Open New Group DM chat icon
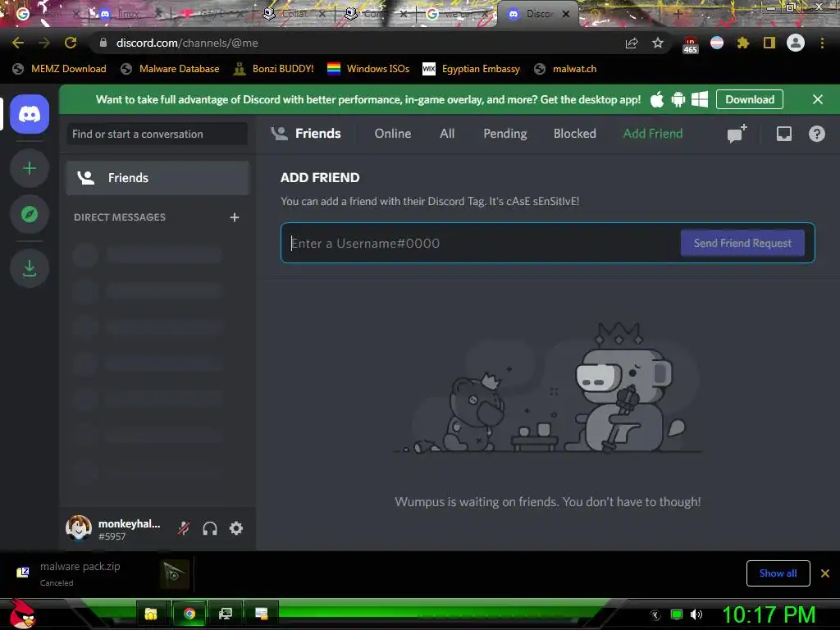 (737, 134)
